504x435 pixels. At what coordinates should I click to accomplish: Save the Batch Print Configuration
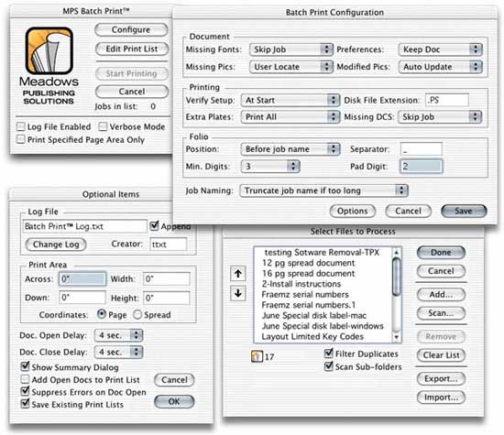464,211
